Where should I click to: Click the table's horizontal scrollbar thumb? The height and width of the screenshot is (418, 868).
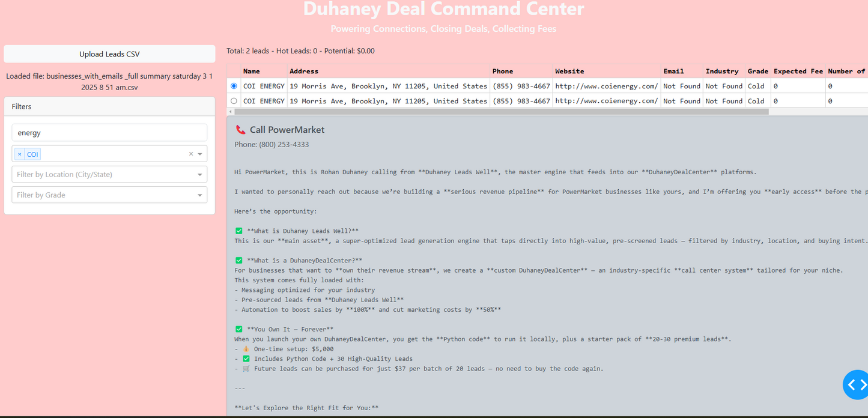(x=502, y=112)
